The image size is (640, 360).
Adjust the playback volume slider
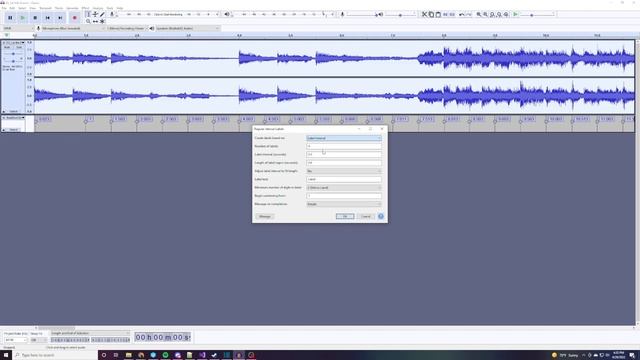click(400, 14)
